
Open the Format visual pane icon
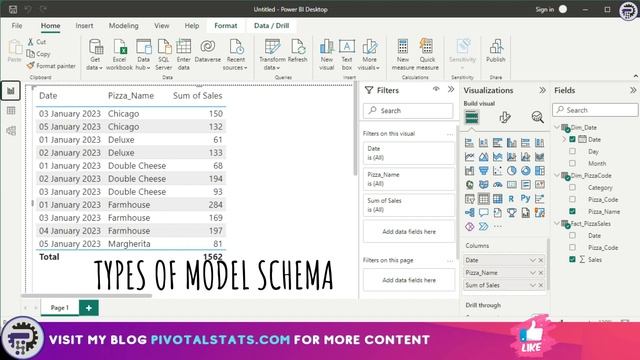pyautogui.click(x=505, y=118)
